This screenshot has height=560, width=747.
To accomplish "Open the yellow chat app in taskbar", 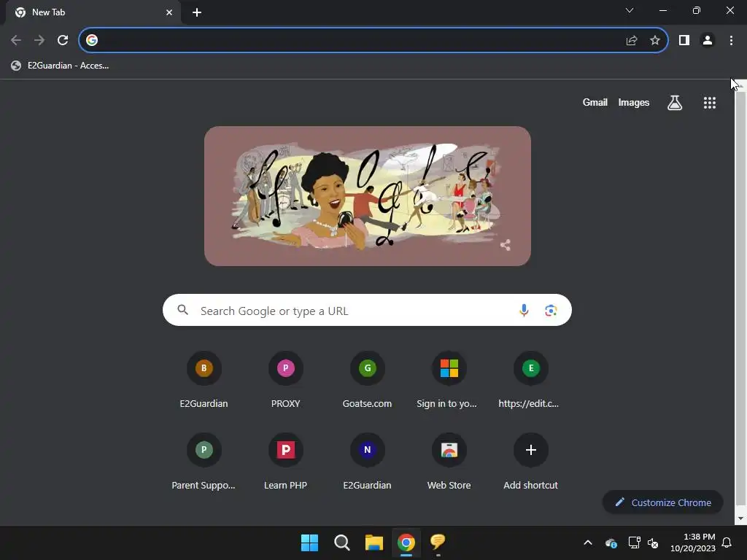I will point(438,542).
